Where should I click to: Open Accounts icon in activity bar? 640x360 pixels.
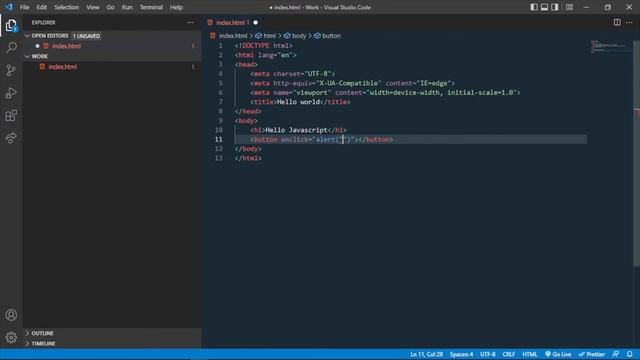tap(11, 315)
